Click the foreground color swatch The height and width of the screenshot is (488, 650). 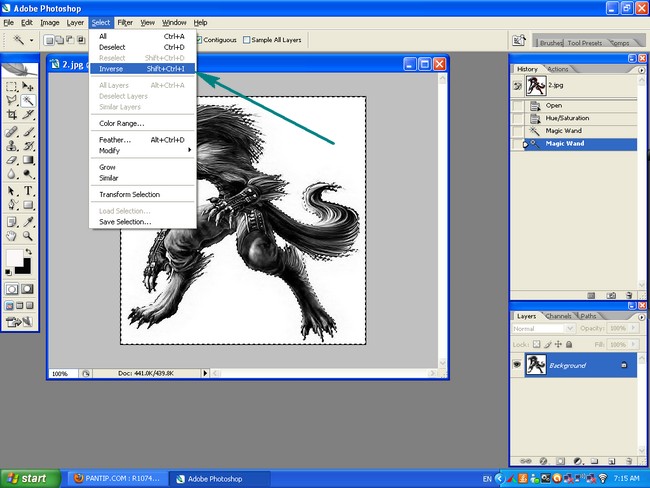click(x=14, y=257)
